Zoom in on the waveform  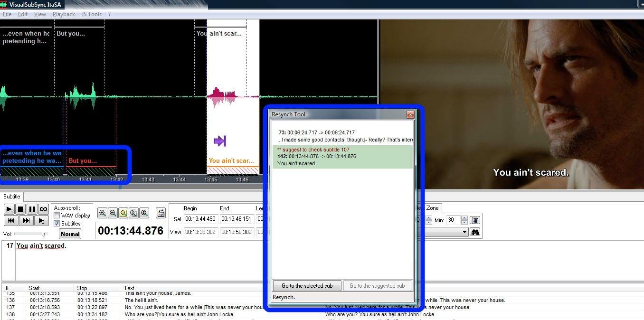tap(102, 213)
